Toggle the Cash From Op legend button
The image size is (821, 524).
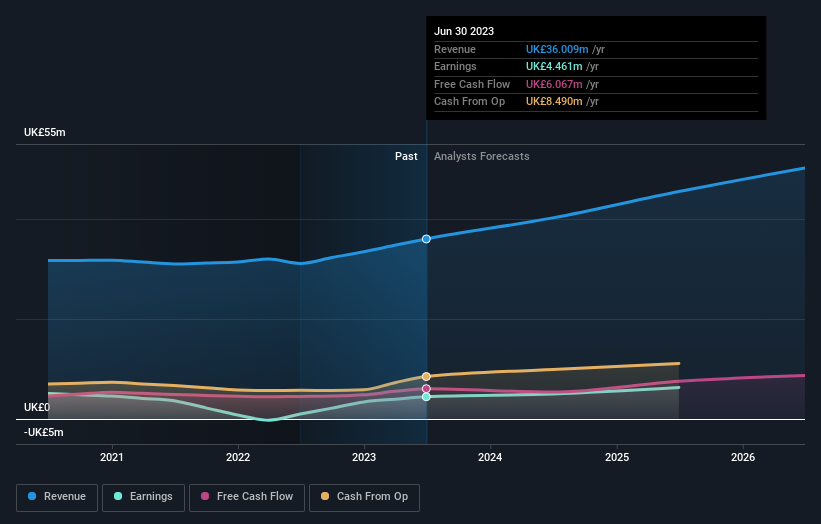364,497
